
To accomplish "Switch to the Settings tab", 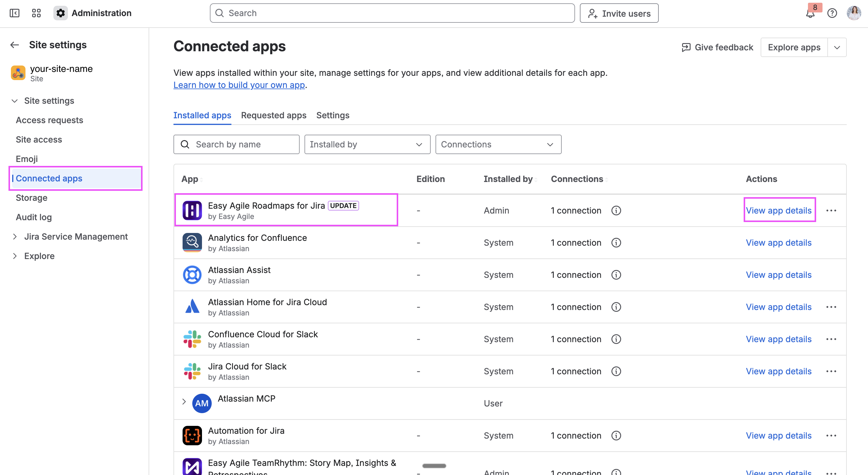I will (333, 115).
